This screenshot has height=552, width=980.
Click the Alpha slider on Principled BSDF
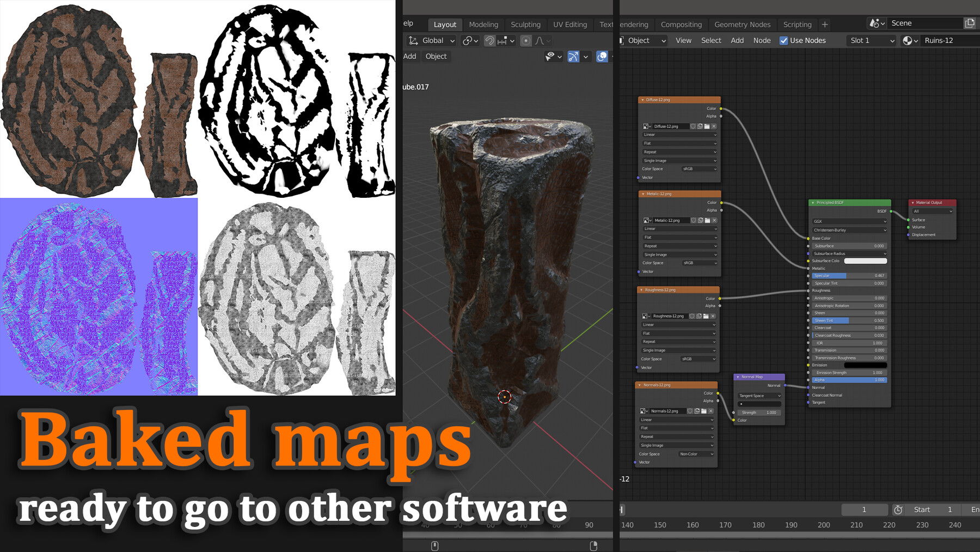(849, 380)
